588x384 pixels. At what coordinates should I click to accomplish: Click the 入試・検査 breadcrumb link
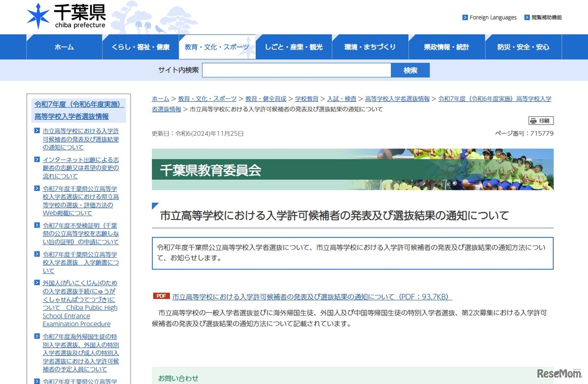(342, 98)
